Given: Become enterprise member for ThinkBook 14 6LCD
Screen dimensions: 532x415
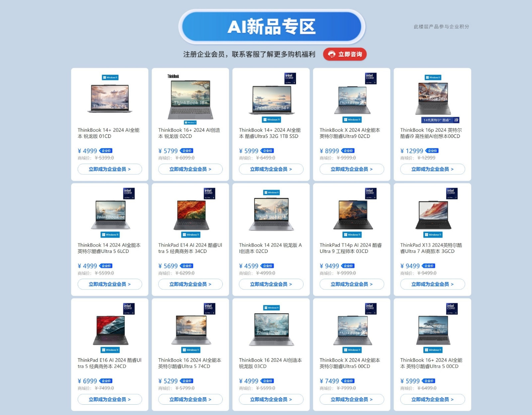Looking at the screenshot, I should 110,284.
